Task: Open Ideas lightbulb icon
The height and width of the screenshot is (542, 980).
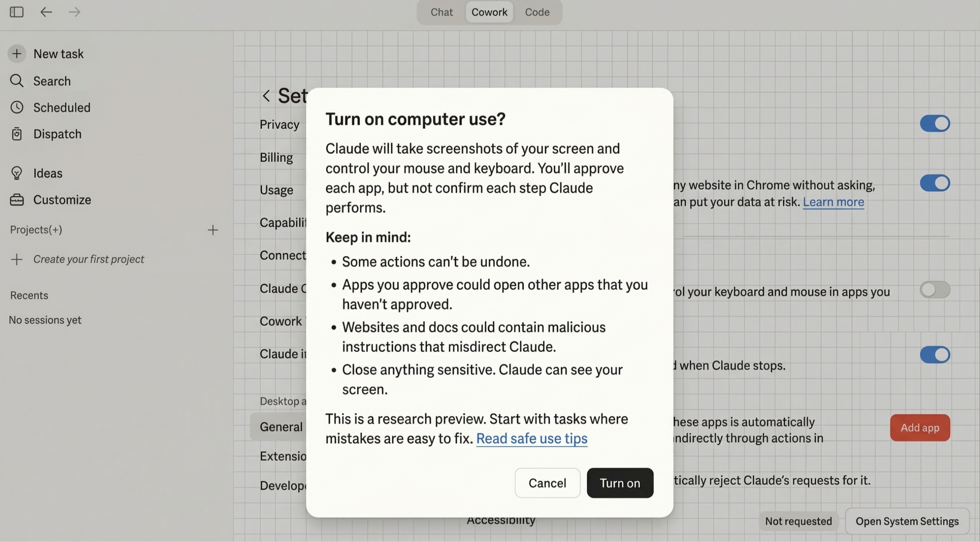Action: tap(16, 173)
